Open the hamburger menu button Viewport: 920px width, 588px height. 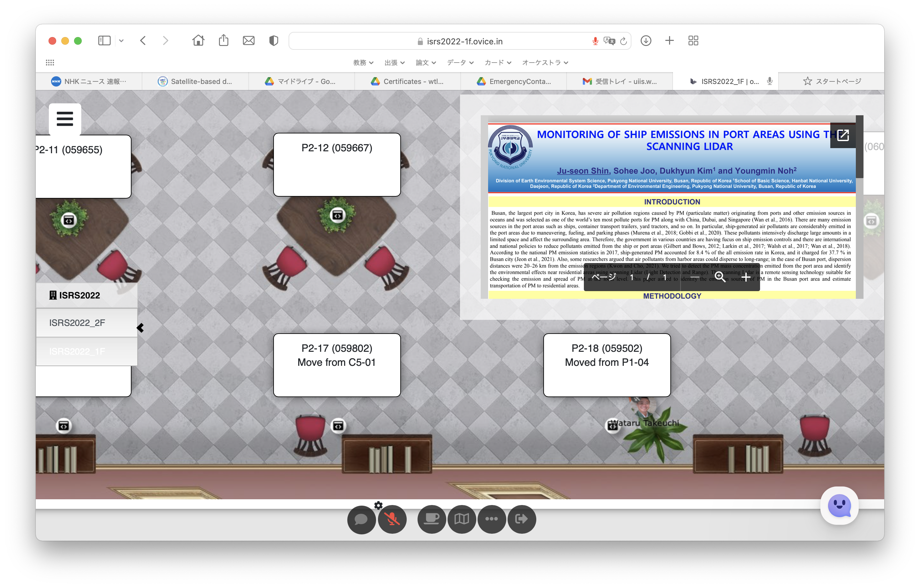click(x=64, y=119)
